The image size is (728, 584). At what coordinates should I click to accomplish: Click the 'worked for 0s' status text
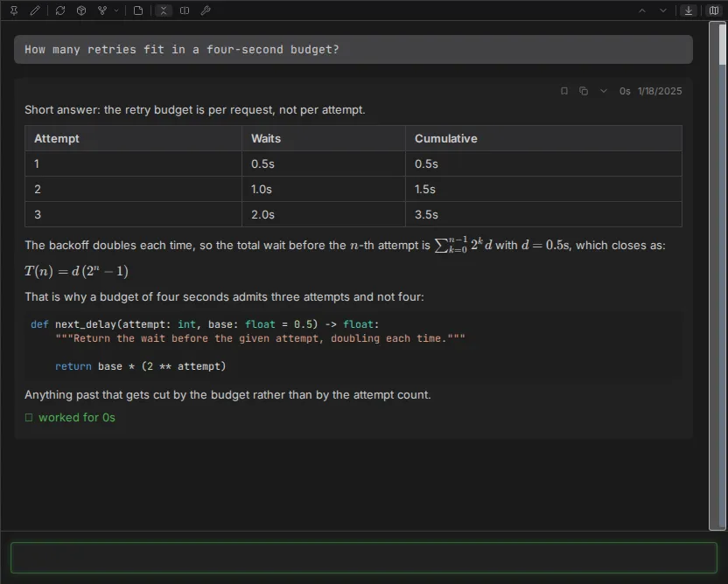[77, 418]
